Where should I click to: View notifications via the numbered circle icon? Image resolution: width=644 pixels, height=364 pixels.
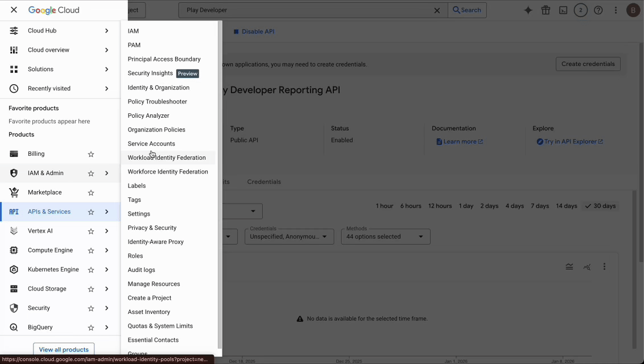coord(580,10)
